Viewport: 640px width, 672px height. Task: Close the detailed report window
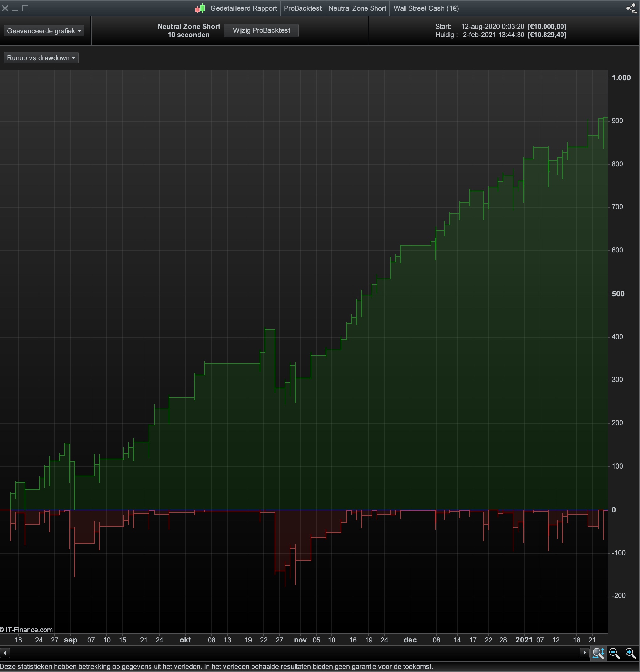[x=5, y=8]
